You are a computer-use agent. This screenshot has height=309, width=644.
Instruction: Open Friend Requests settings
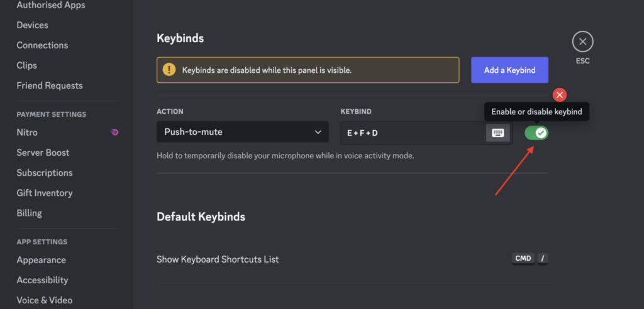pos(50,85)
